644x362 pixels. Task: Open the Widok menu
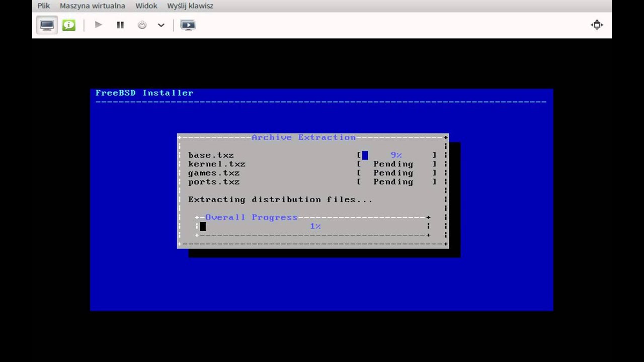pos(146,6)
